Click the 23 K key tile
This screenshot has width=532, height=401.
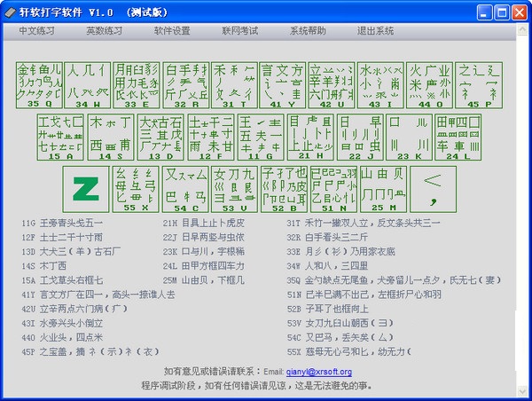(409, 138)
